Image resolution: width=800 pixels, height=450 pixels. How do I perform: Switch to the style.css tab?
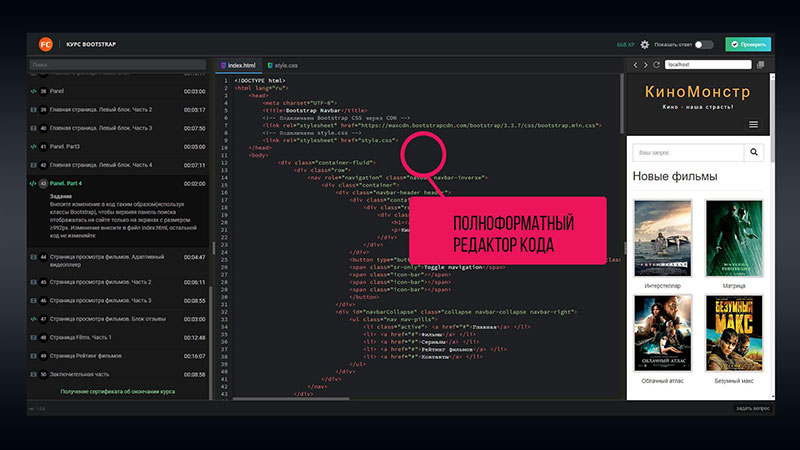click(283, 65)
